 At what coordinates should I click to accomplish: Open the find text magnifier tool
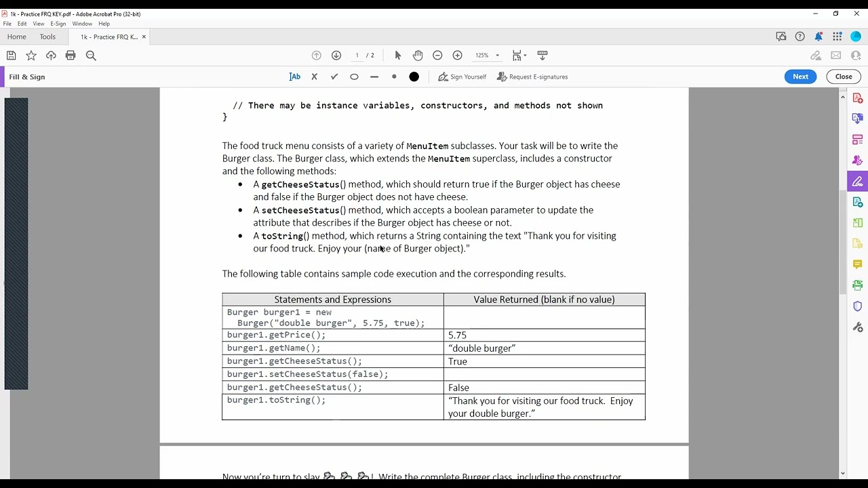(x=91, y=56)
